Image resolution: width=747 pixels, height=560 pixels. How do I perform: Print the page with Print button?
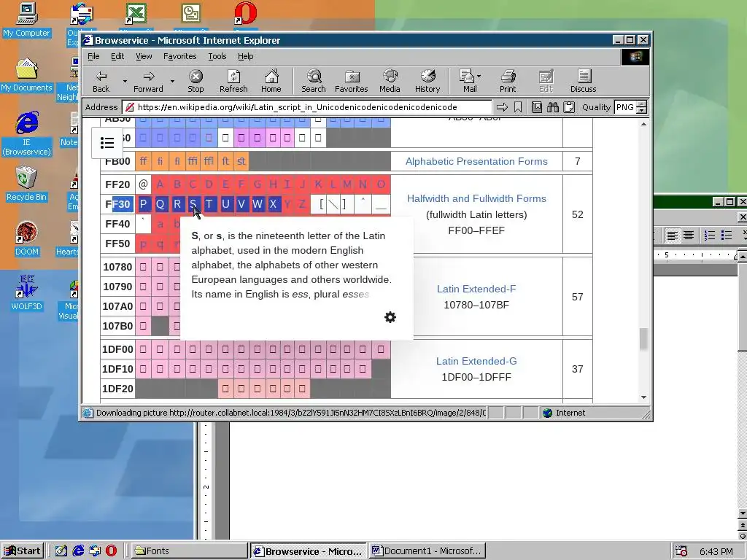[x=508, y=82]
